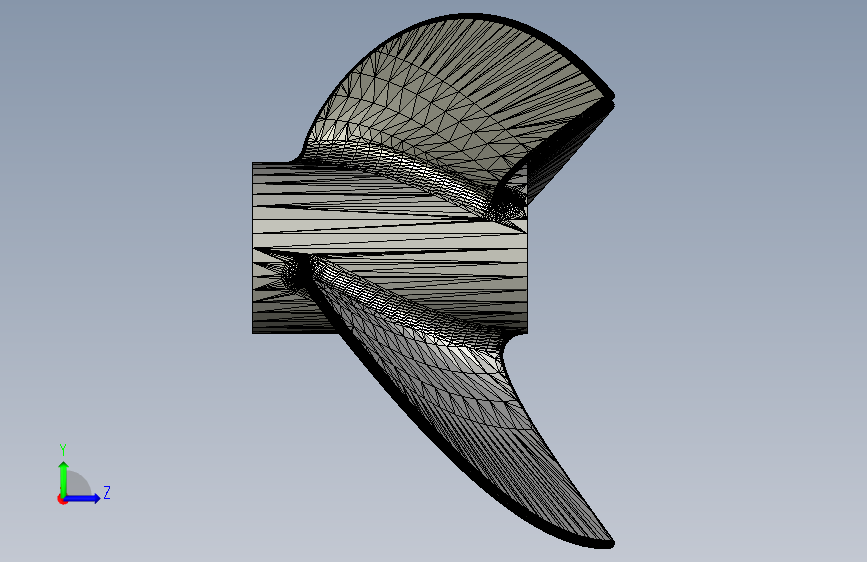Viewport: 867px width, 562px height.
Task: Click the Z label on the triad
Action: [107, 492]
